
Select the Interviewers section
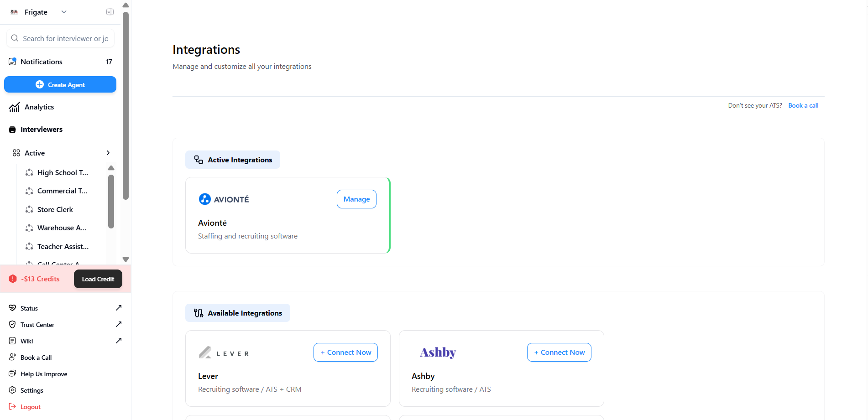tap(42, 130)
